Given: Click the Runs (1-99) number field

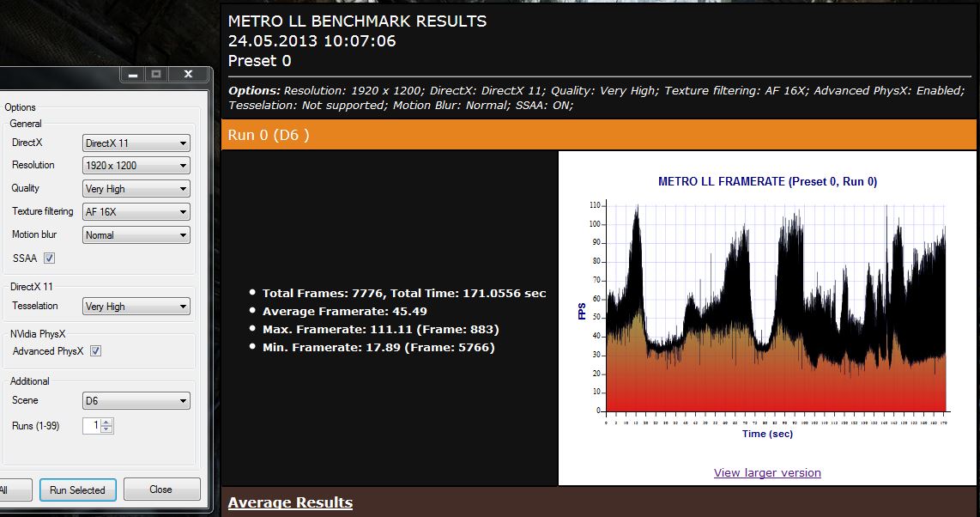Looking at the screenshot, I should coord(92,426).
